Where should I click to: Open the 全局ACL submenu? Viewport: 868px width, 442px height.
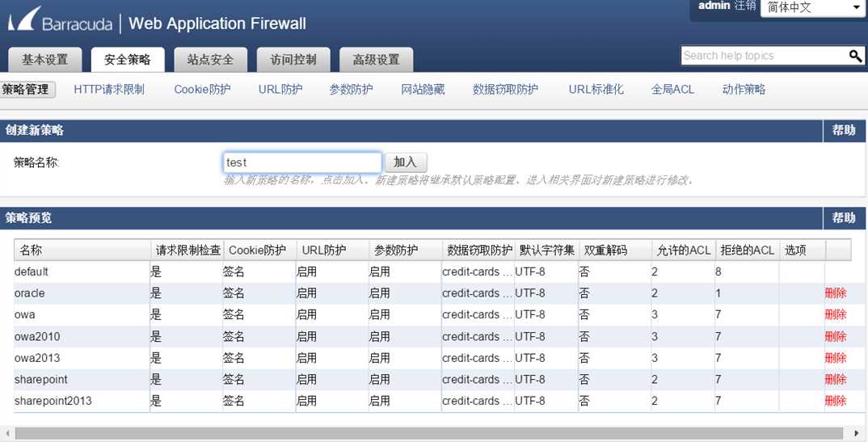[672, 89]
